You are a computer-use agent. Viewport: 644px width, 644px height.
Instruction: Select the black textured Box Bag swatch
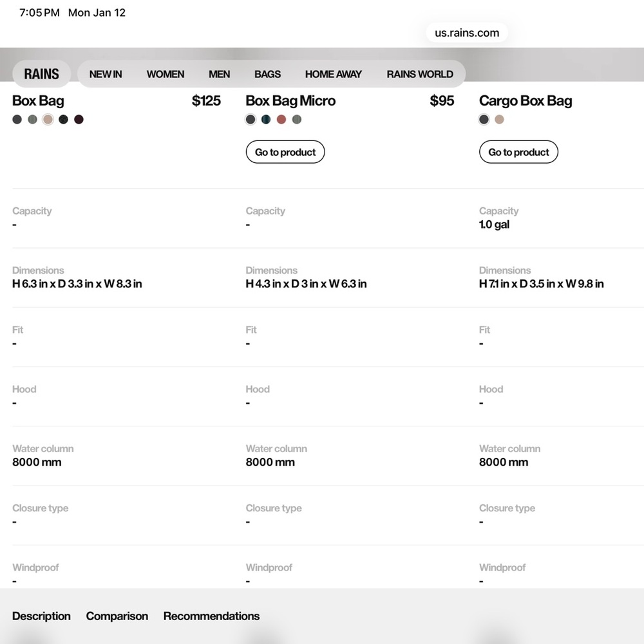point(63,120)
